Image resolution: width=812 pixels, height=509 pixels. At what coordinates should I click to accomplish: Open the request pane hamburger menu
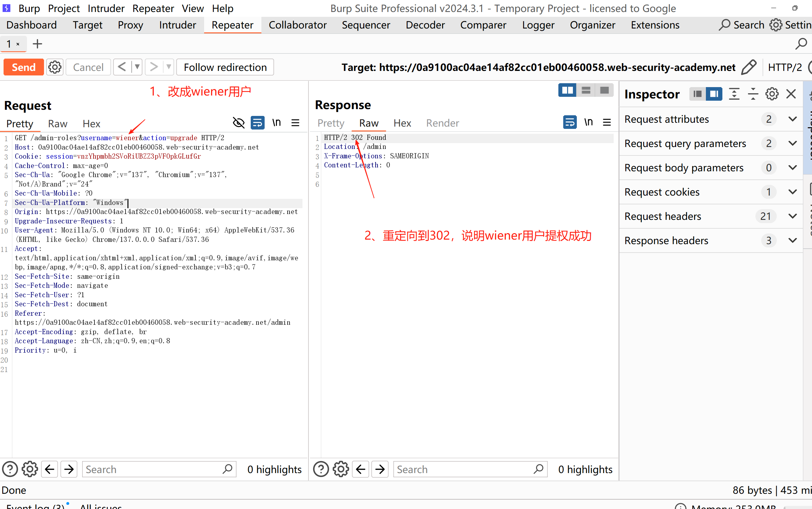(x=295, y=123)
